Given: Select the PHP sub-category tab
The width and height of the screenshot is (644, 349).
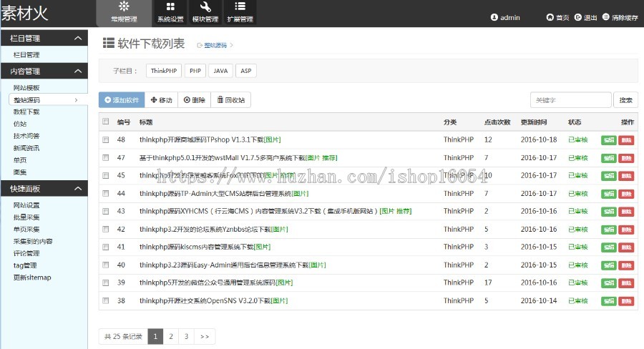Looking at the screenshot, I should point(195,71).
